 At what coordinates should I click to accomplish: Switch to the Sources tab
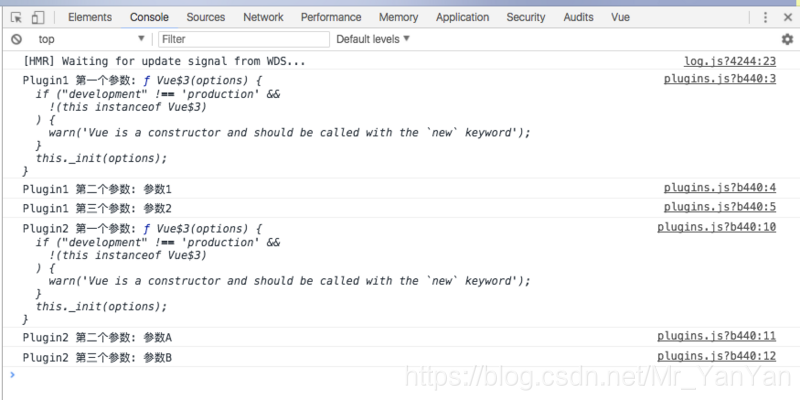tap(205, 17)
